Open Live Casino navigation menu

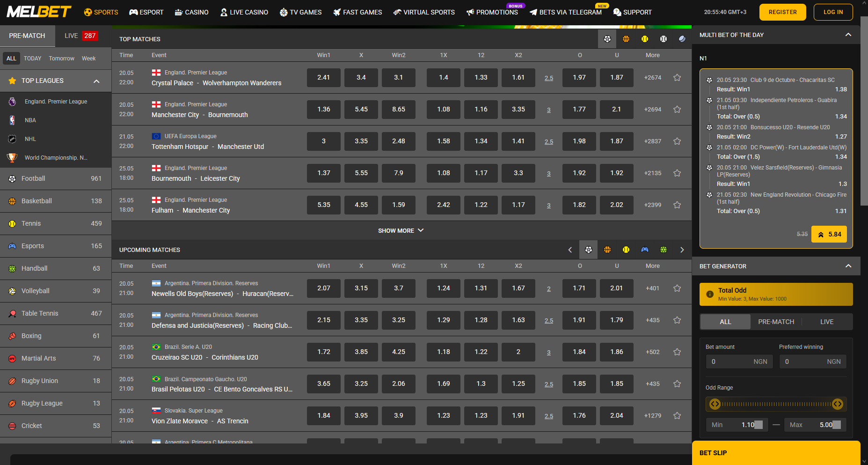coord(244,12)
